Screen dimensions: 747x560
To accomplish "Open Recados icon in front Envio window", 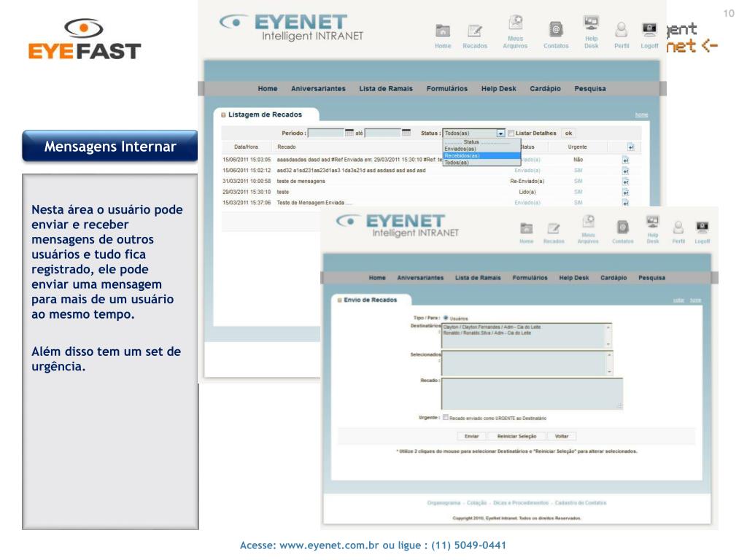I will pos(554,233).
